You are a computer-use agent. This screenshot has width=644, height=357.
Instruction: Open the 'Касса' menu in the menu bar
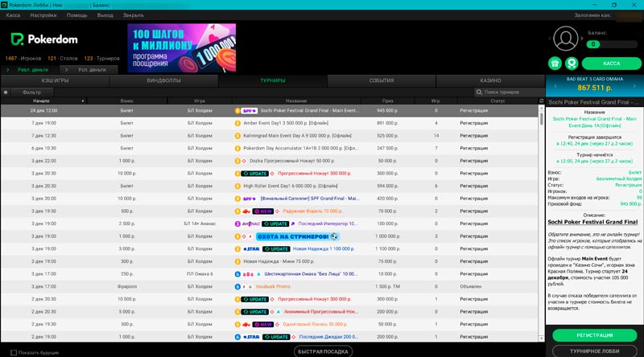click(x=13, y=15)
